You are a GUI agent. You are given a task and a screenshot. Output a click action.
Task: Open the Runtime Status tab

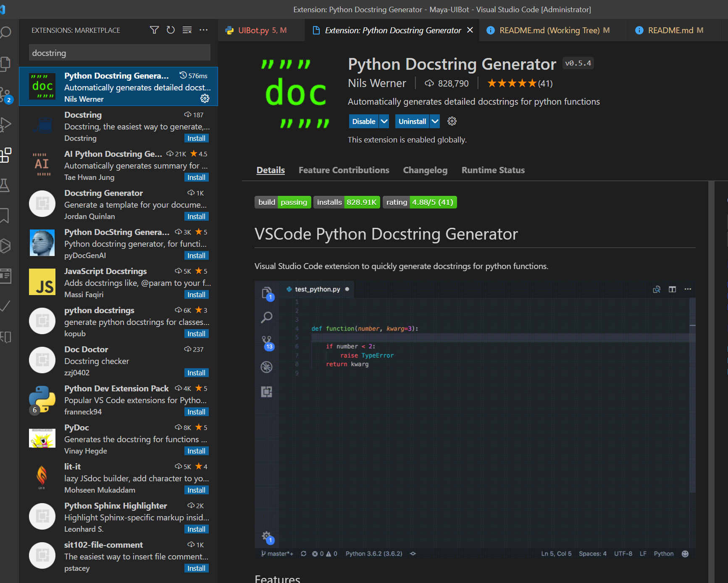click(x=493, y=170)
